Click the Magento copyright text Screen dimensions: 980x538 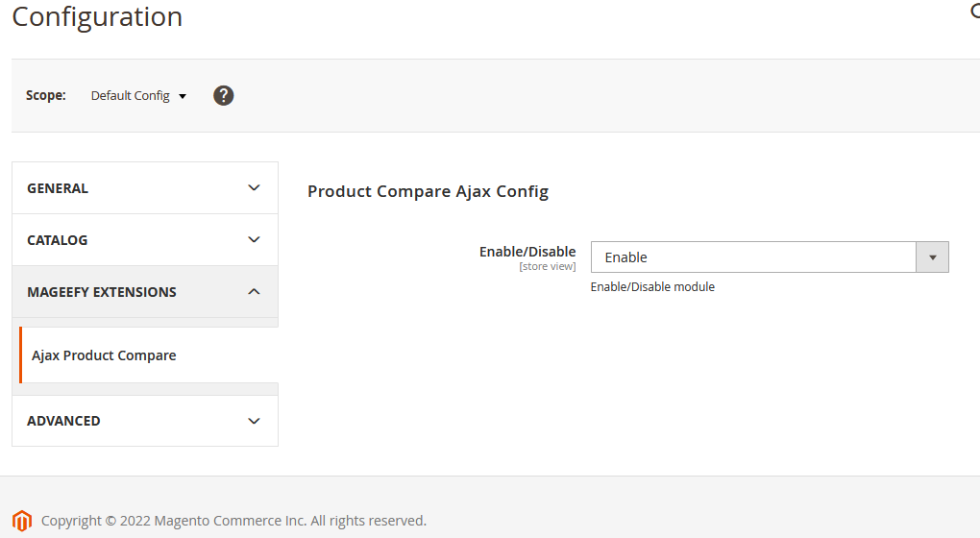233,521
